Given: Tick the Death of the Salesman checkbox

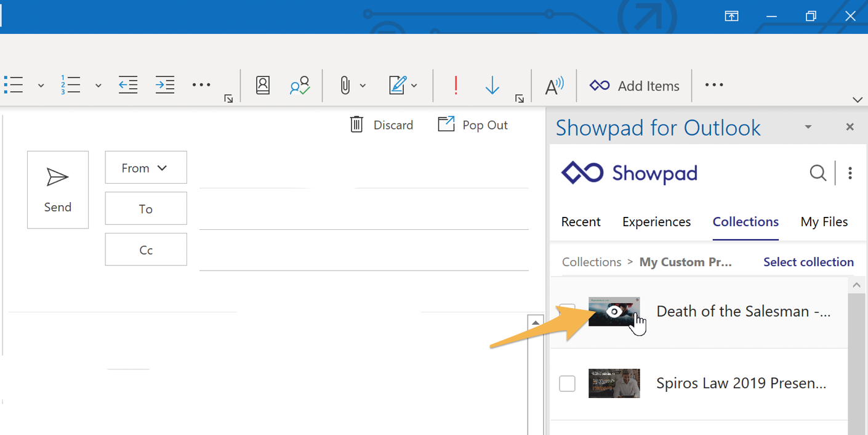Looking at the screenshot, I should click(x=567, y=311).
